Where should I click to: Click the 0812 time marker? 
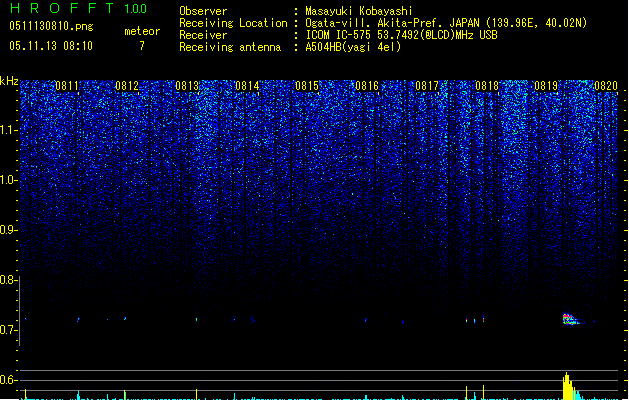point(127,86)
